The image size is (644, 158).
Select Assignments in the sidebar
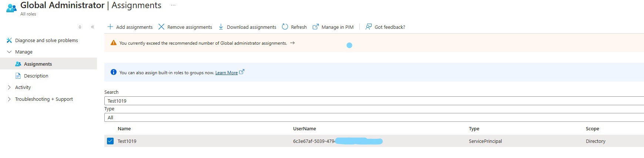38,64
